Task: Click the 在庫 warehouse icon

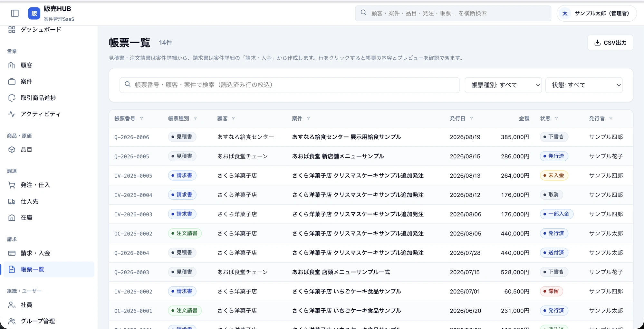Action: pos(12,218)
